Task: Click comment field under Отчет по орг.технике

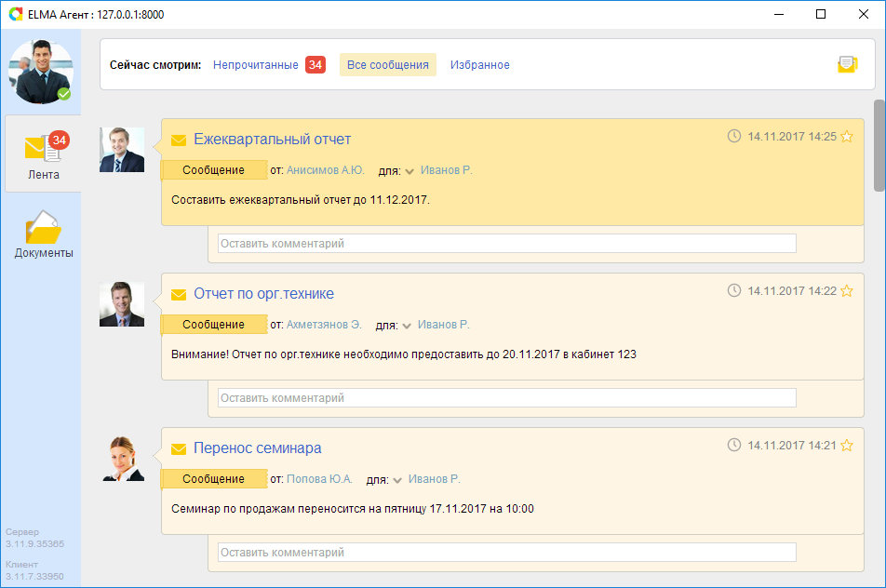Action: 506,398
